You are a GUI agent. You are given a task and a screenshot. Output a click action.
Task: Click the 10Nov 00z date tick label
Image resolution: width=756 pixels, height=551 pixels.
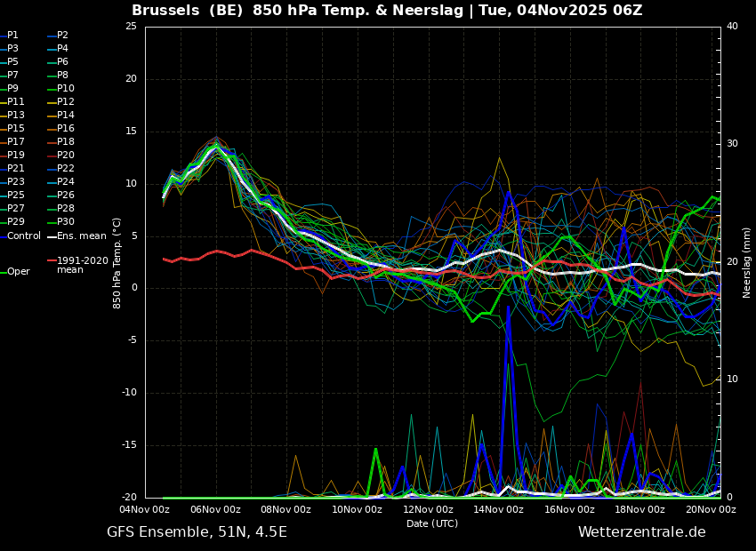coord(357,510)
